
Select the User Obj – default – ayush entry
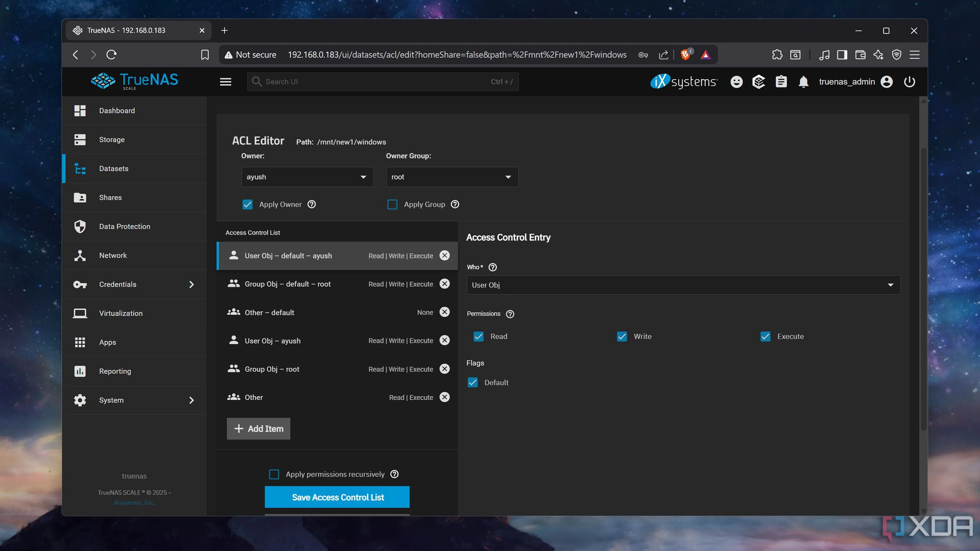337,256
